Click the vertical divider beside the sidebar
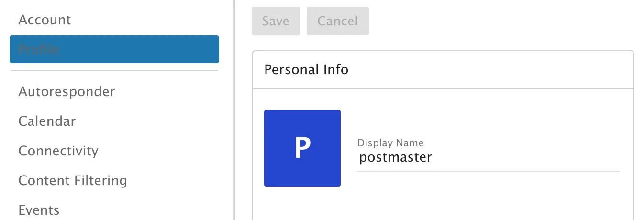The image size is (644, 220). click(234, 110)
